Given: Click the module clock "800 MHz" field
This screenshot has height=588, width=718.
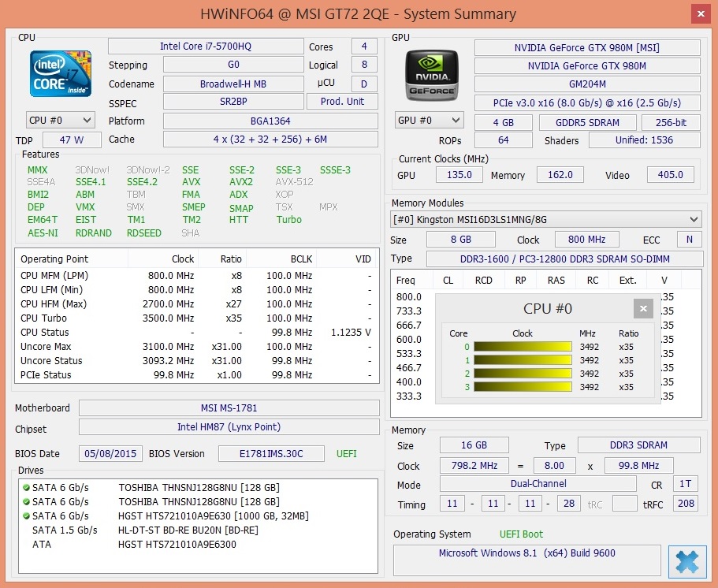Looking at the screenshot, I should click(x=586, y=240).
